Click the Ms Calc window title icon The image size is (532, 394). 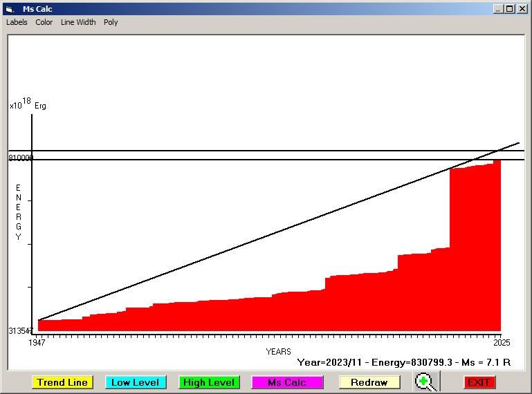pos(9,9)
